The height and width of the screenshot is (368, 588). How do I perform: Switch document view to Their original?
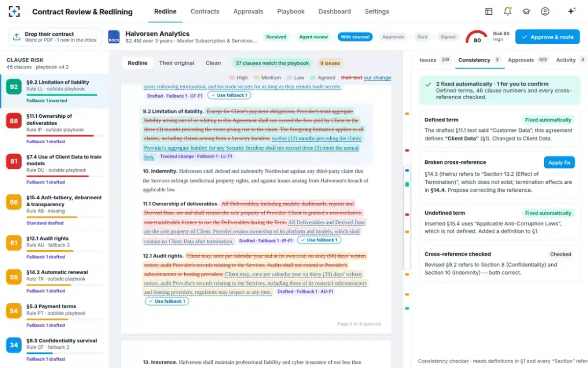tap(176, 63)
